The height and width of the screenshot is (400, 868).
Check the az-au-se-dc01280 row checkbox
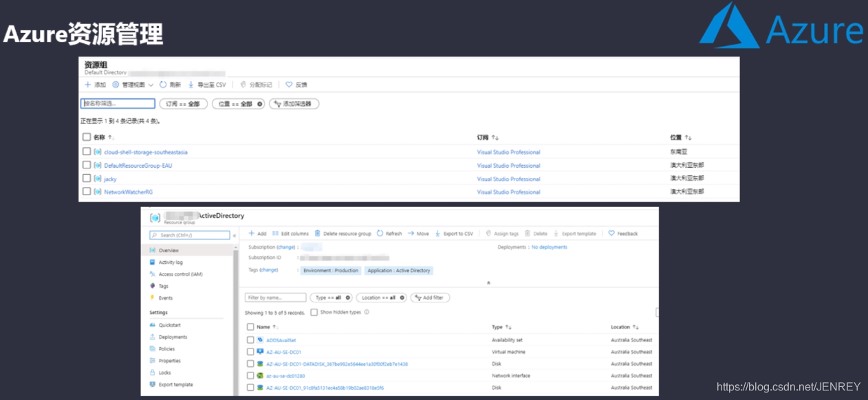tap(250, 375)
